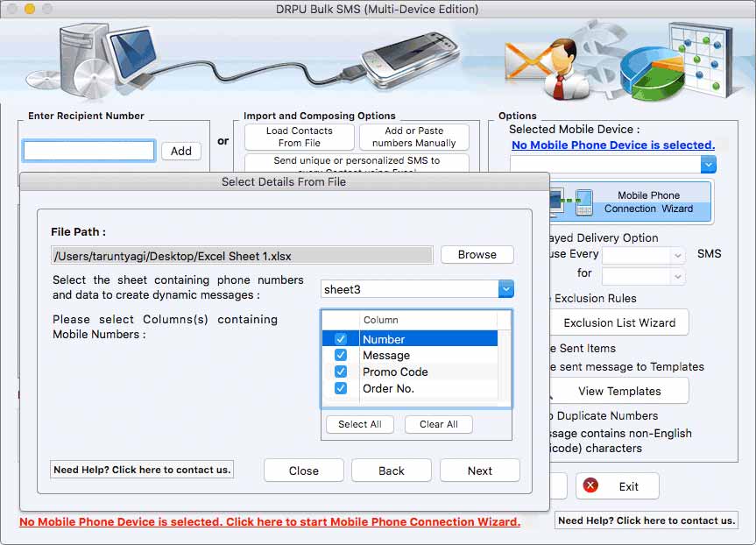Click the red Exit icon button
The height and width of the screenshot is (545, 756).
coord(588,486)
